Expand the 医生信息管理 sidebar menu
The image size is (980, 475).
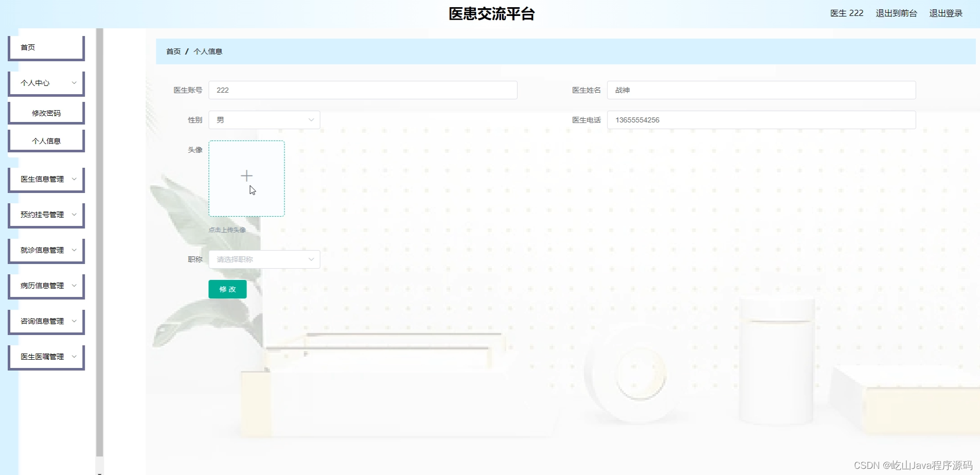tap(46, 179)
